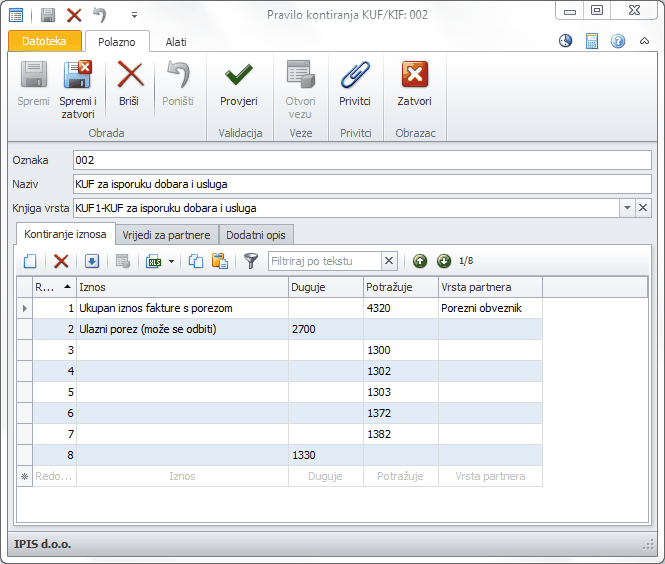
Task: Click Potražuje value 1303 in row 5
Action: [x=401, y=392]
